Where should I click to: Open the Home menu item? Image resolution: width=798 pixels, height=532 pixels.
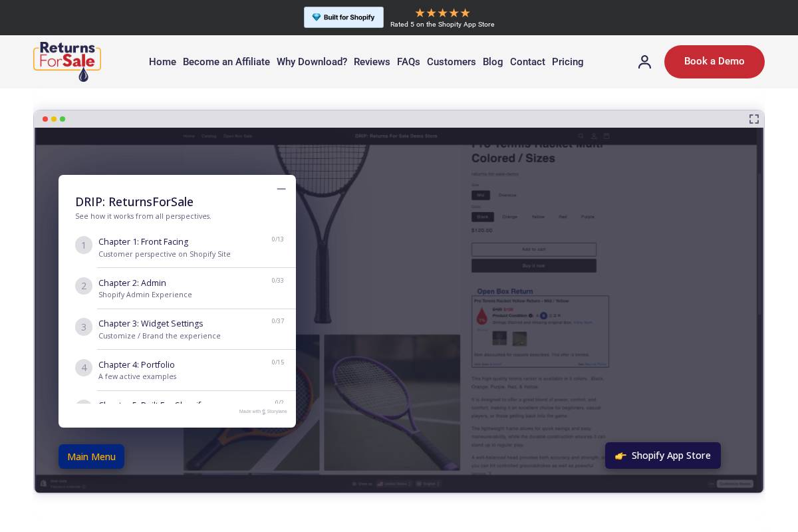click(162, 62)
